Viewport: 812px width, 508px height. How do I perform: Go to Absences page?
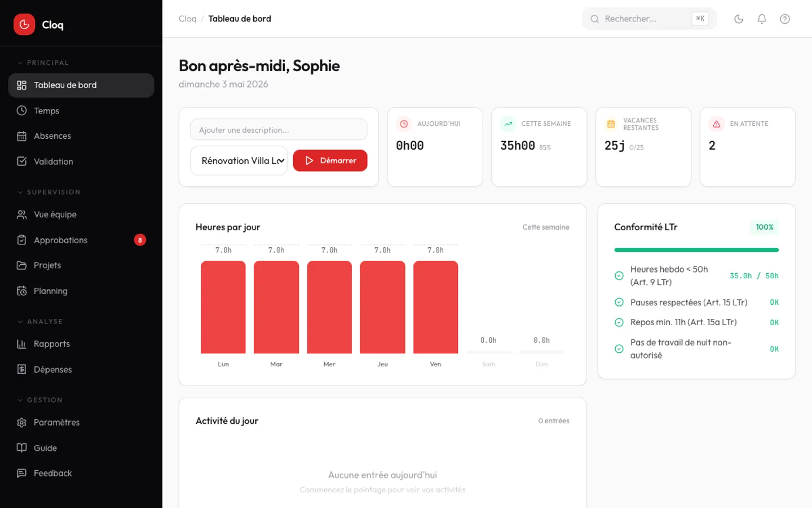coord(81,136)
